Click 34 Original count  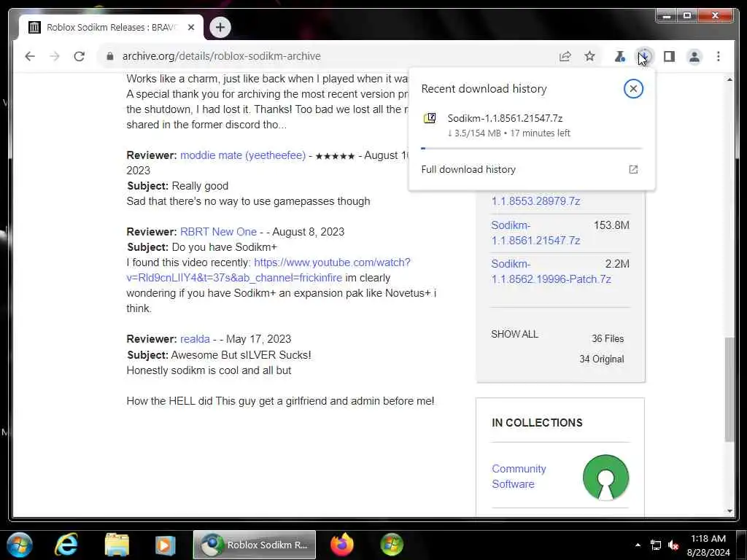[601, 359]
